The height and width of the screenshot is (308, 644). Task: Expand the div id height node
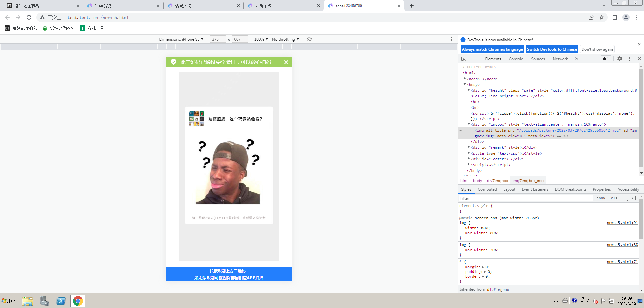(x=469, y=90)
